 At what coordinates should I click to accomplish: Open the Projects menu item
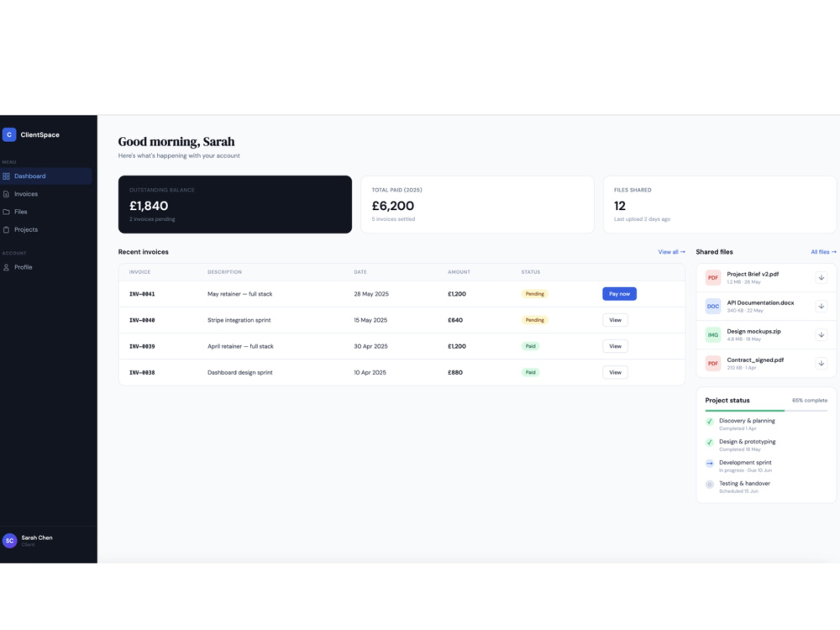point(46,229)
